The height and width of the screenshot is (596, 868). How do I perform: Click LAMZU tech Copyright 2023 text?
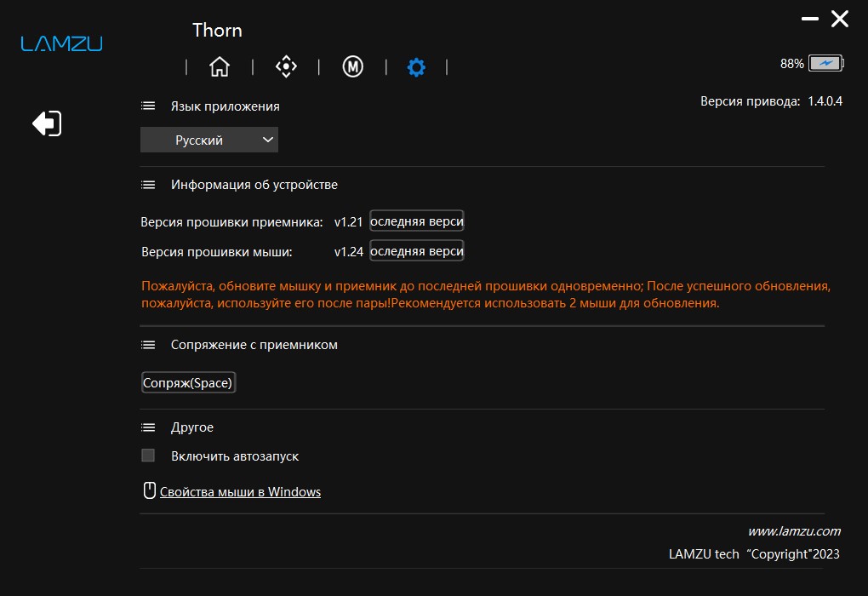pyautogui.click(x=754, y=554)
